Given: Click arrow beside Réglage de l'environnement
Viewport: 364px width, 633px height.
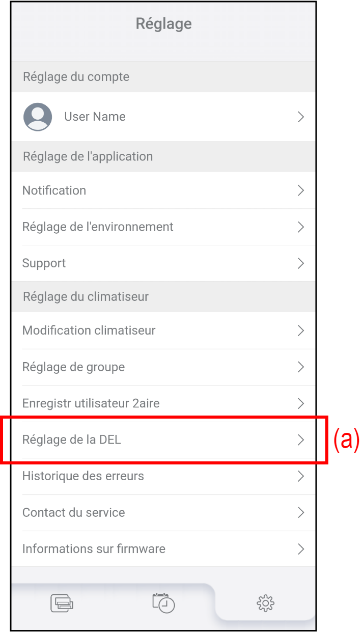Looking at the screenshot, I should [x=301, y=227].
